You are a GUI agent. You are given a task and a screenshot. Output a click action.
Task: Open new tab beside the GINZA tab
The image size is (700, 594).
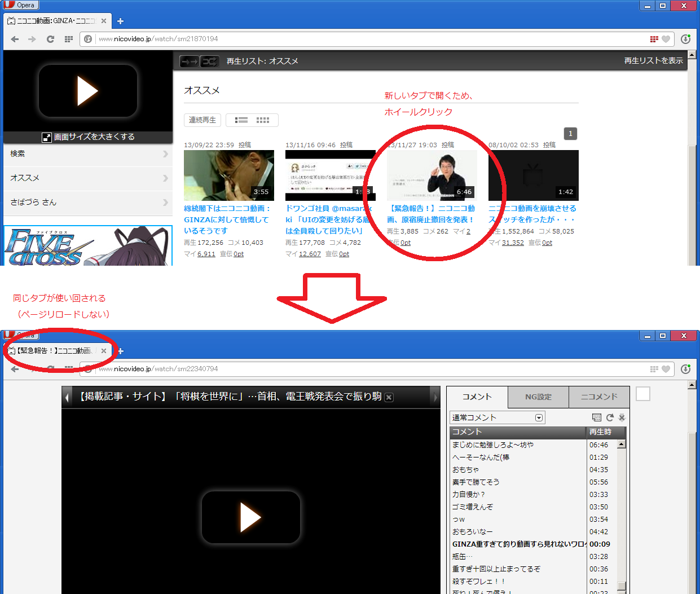click(120, 21)
